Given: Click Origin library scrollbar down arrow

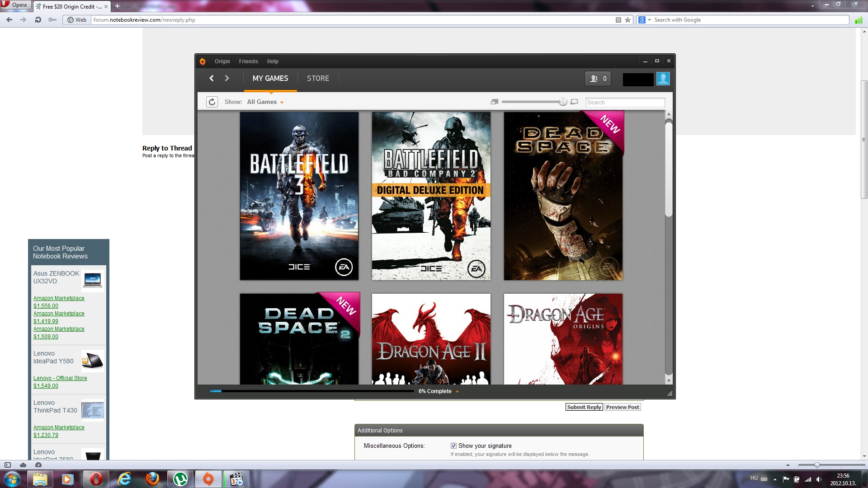Looking at the screenshot, I should point(669,380).
